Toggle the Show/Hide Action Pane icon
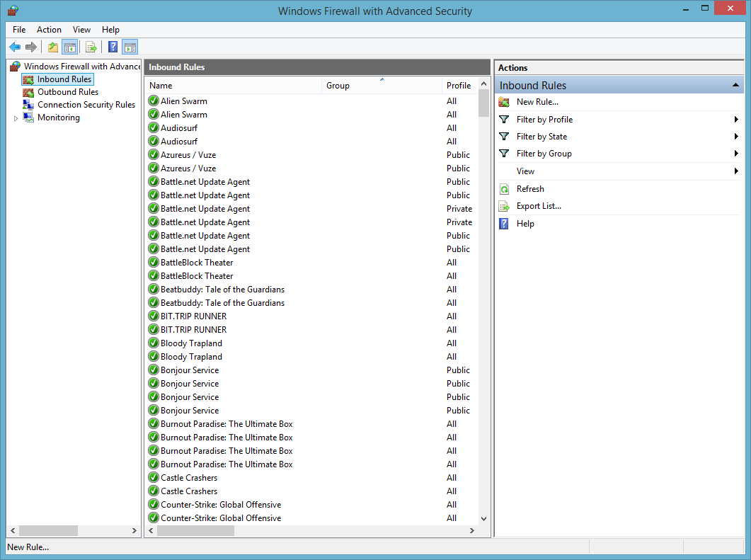This screenshot has width=751, height=560. [130, 47]
